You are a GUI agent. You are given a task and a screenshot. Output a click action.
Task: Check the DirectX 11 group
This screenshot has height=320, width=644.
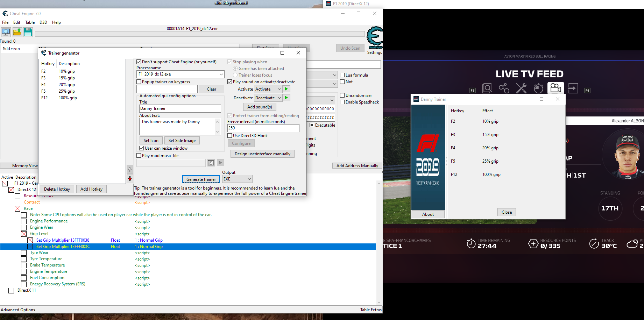tap(11, 291)
